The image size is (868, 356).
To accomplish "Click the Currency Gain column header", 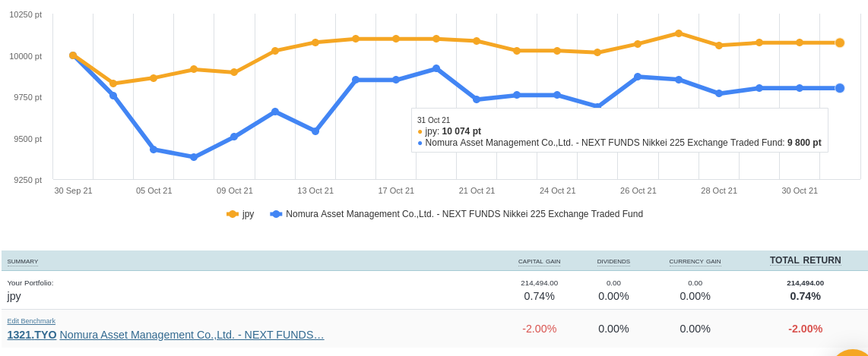I will tap(695, 261).
